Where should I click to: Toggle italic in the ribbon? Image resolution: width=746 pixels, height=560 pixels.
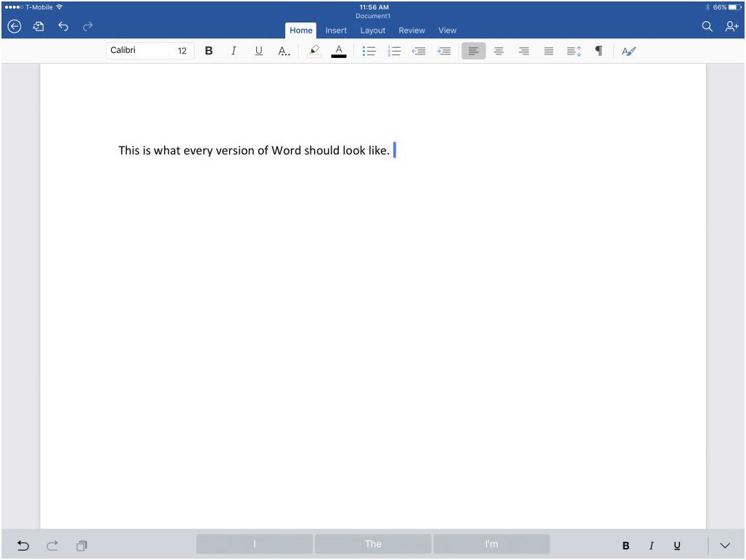(233, 51)
